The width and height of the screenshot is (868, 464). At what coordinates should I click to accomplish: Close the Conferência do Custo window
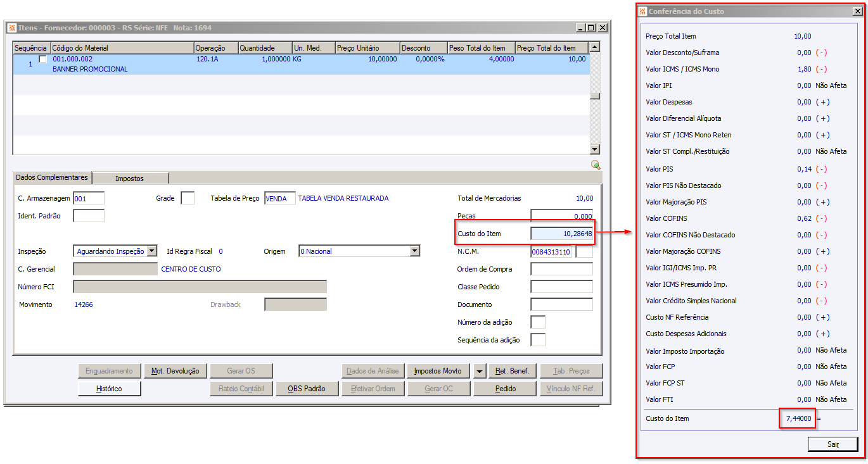click(857, 11)
